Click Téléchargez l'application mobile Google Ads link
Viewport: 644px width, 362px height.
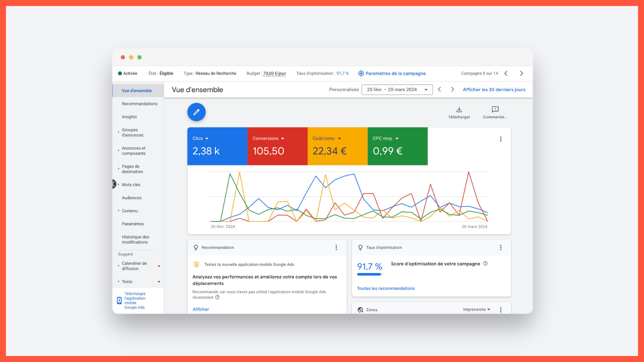pyautogui.click(x=135, y=300)
